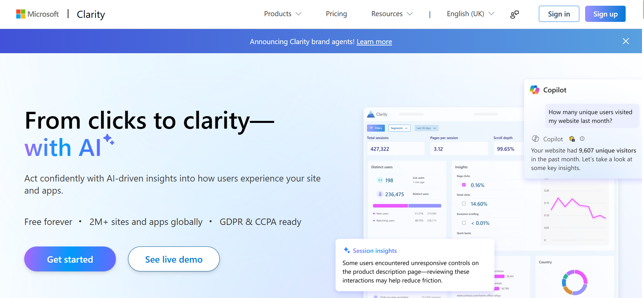Click the 'How many unique users' chat bubble
644x298 pixels.
click(x=592, y=116)
